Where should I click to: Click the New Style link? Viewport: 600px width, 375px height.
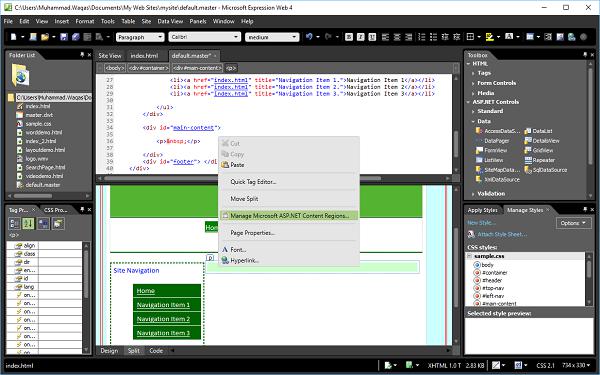[x=481, y=222]
